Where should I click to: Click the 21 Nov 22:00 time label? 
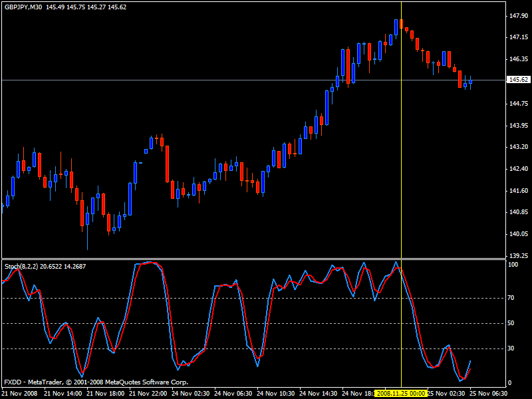click(148, 393)
